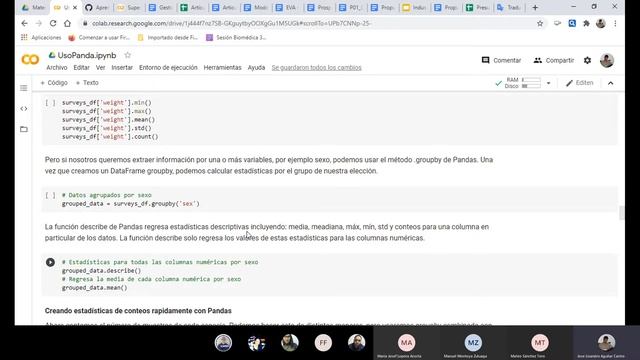Switch to the EVA browser tab
The width and height of the screenshot is (640, 360).
click(286, 7)
